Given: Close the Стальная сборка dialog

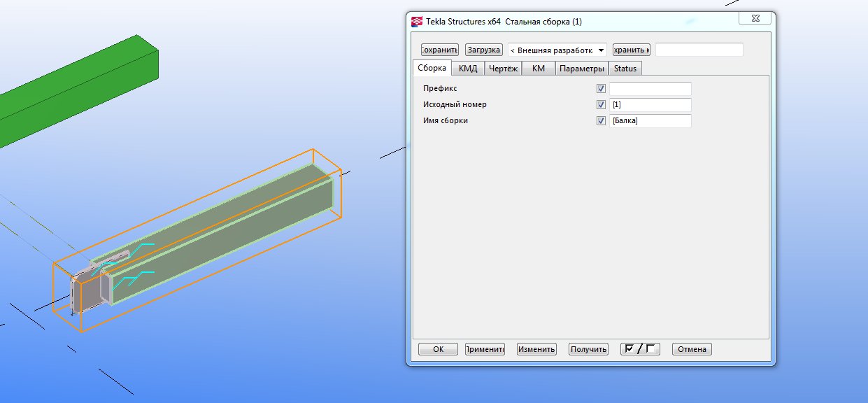Looking at the screenshot, I should pos(756,19).
